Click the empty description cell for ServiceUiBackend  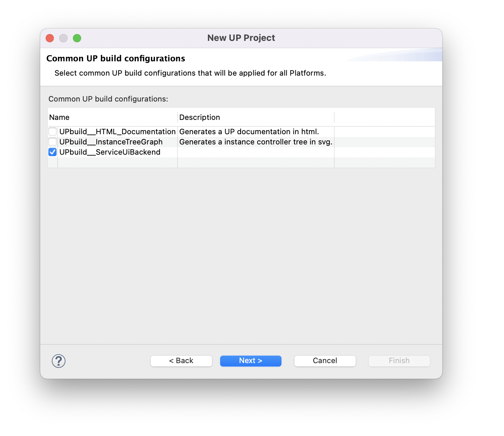(256, 152)
